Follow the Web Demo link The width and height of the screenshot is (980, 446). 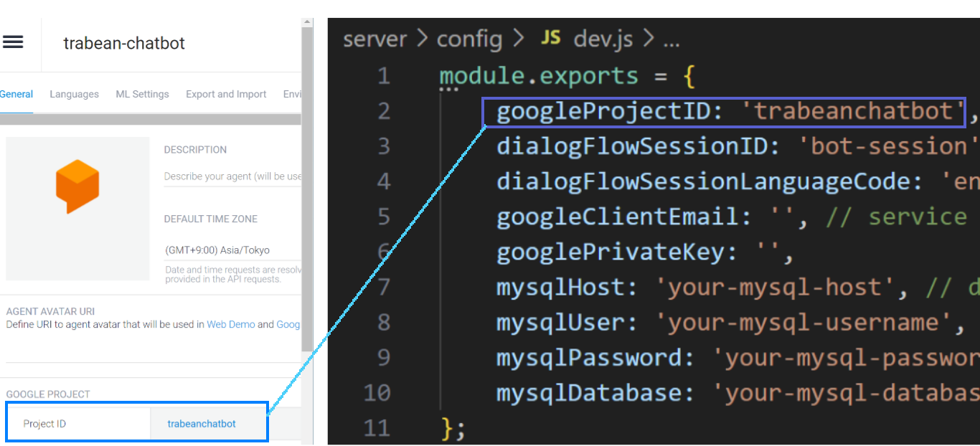pyautogui.click(x=231, y=324)
